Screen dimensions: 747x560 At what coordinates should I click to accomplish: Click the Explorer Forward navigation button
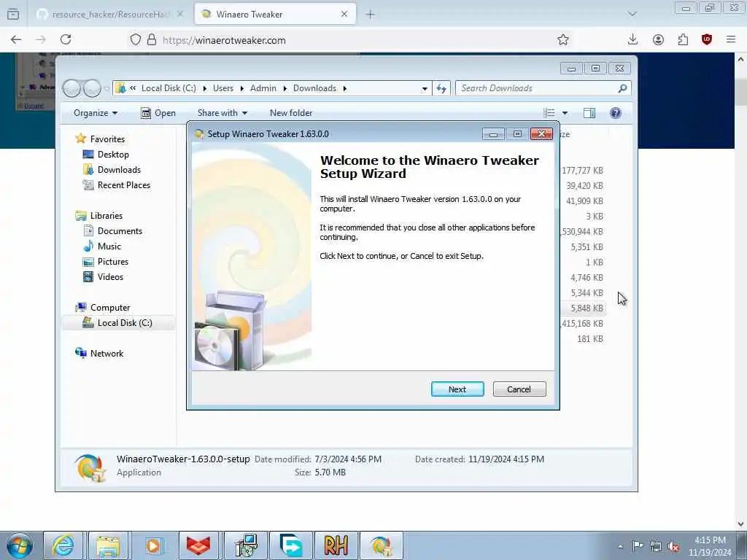tap(92, 88)
